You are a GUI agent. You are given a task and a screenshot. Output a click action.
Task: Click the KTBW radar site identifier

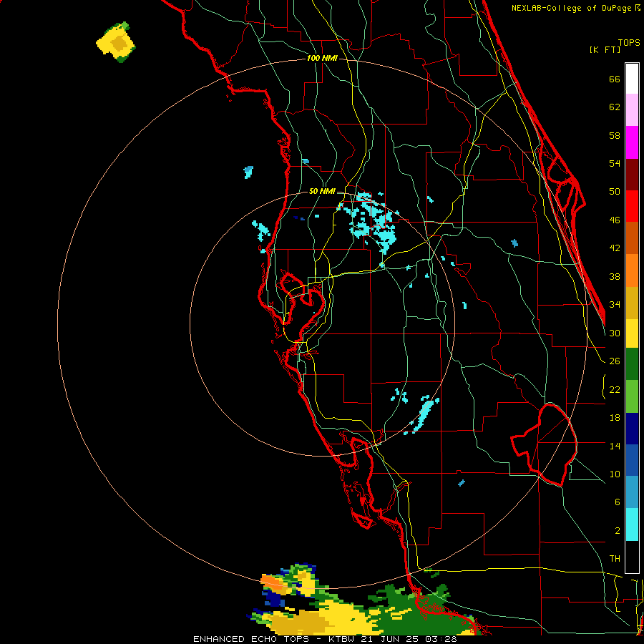coord(343,639)
